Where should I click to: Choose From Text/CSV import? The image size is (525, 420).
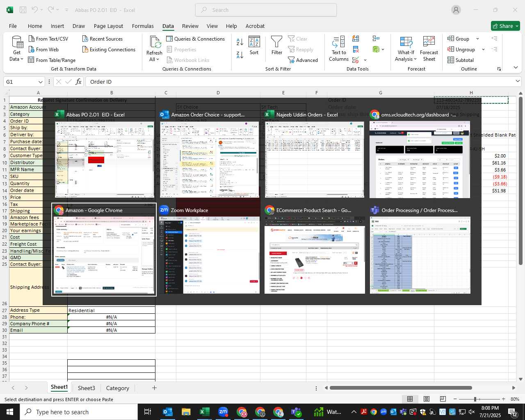pyautogui.click(x=48, y=39)
